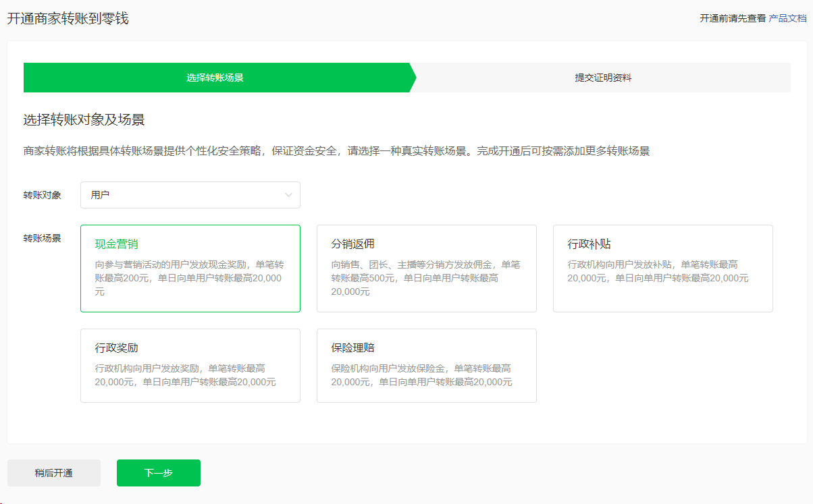Image resolution: width=813 pixels, height=504 pixels.
Task: Pick the 行政补贴 scenario card
Action: (662, 269)
